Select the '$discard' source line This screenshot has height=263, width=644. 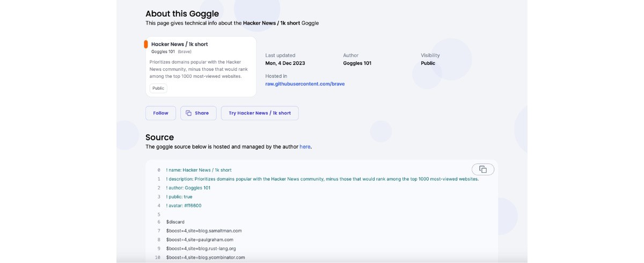pyautogui.click(x=175, y=222)
